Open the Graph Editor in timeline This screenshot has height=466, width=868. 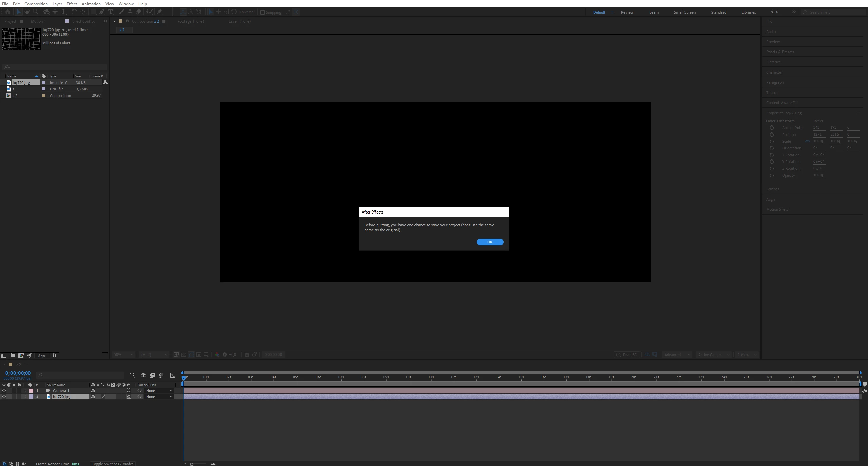tap(173, 375)
